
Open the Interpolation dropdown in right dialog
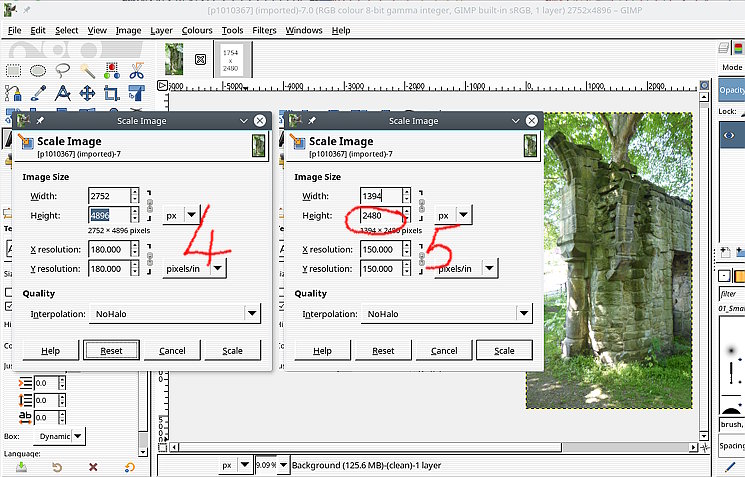[x=445, y=314]
